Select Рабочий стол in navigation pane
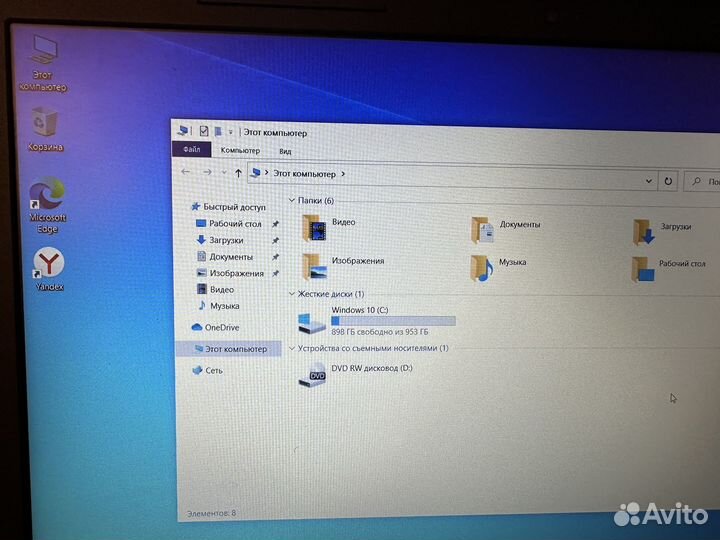720x540 pixels. tap(229, 224)
